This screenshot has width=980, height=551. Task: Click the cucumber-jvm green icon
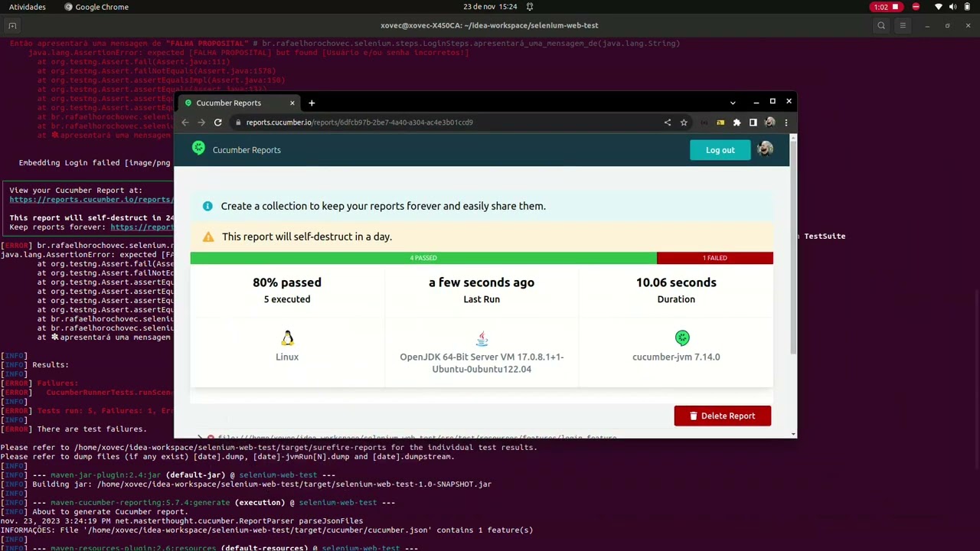(682, 337)
